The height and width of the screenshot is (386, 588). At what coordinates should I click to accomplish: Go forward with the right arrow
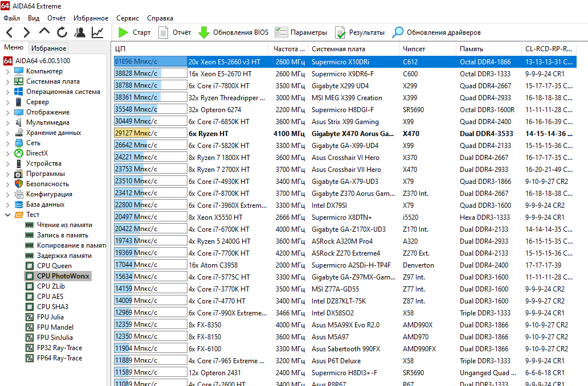(x=26, y=32)
